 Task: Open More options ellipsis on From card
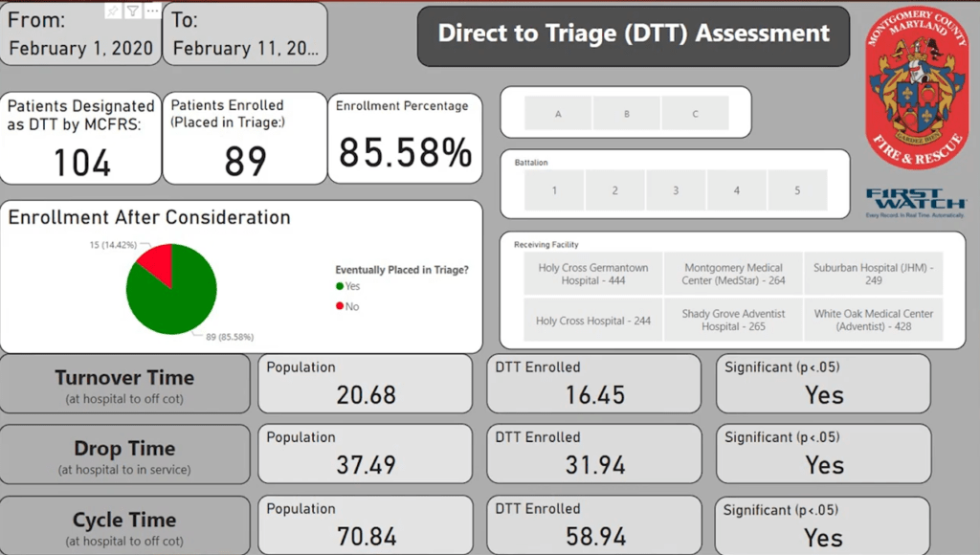tap(151, 11)
